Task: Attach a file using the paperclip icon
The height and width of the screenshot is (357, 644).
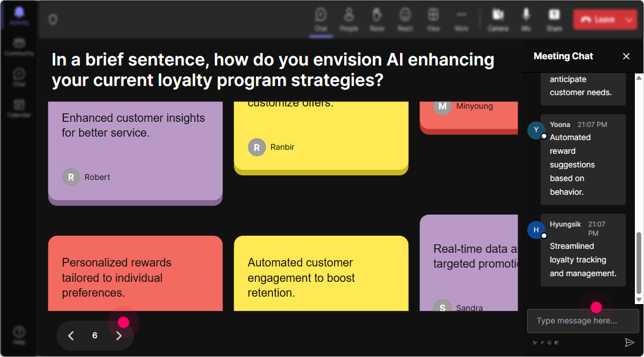Action: click(x=542, y=343)
